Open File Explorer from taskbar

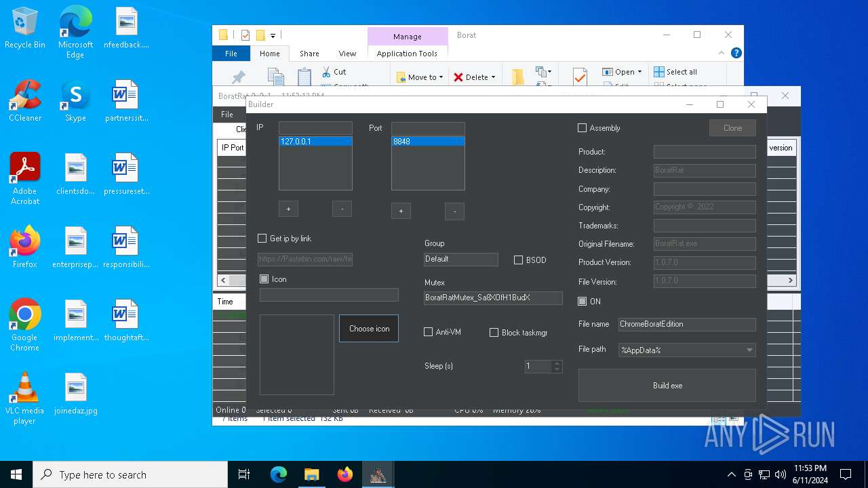pos(311,474)
